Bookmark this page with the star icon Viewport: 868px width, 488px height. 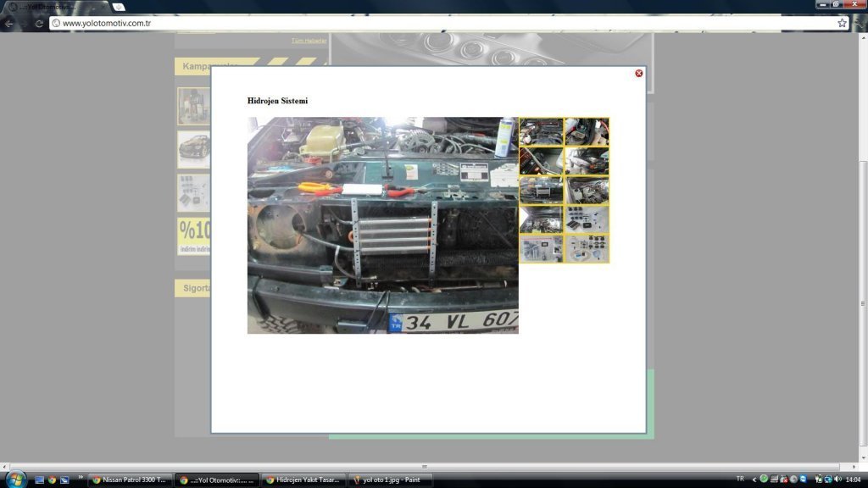click(842, 23)
